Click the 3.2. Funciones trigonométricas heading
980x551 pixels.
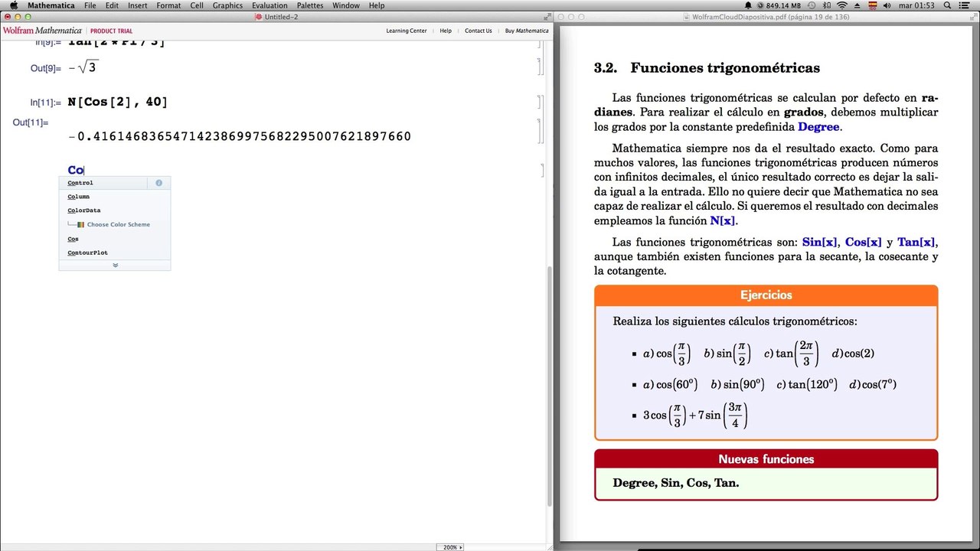[707, 68]
